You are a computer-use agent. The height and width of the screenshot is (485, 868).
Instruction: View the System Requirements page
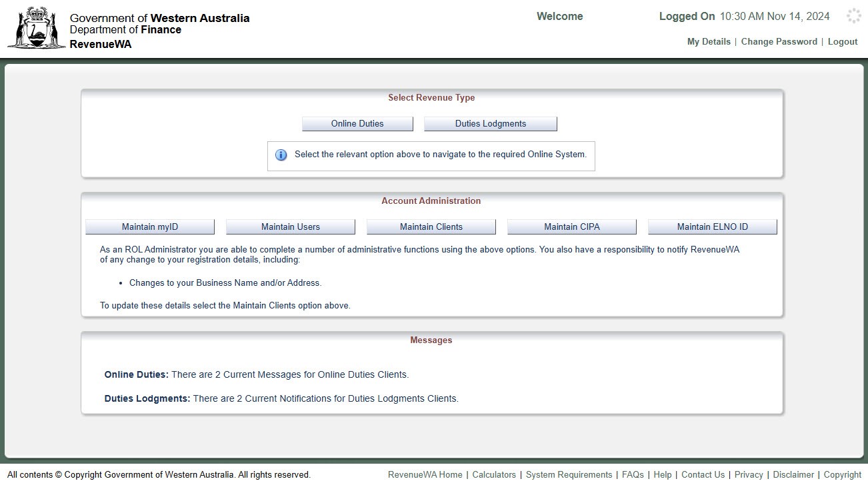coord(569,475)
